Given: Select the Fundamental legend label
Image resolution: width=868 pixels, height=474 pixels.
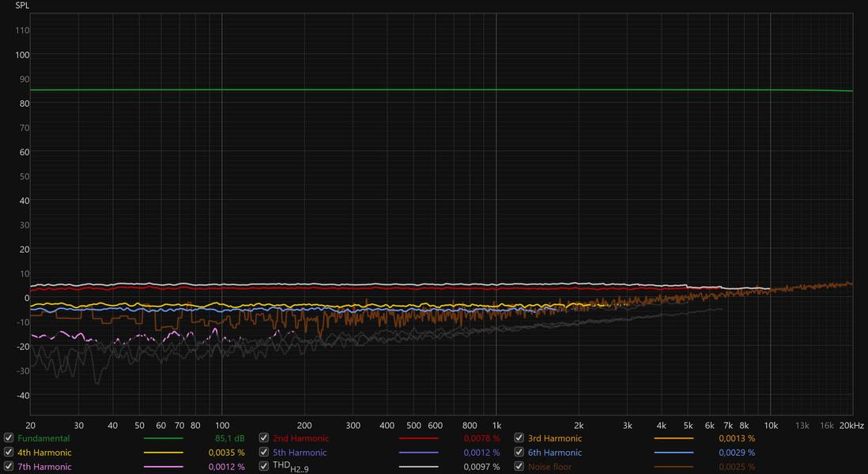Looking at the screenshot, I should (x=43, y=438).
